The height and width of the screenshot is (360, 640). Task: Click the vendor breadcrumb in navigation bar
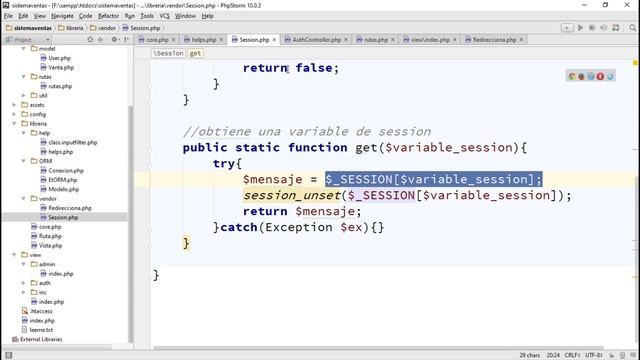coord(103,28)
